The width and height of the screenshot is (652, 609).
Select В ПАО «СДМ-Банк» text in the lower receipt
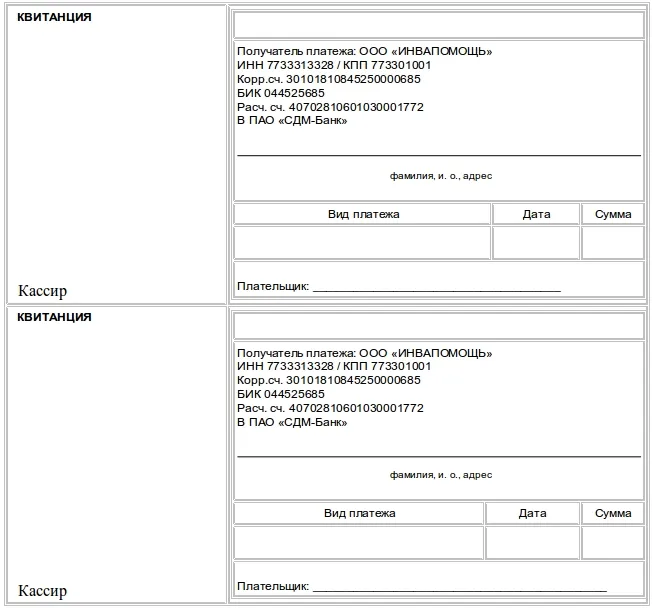point(292,422)
